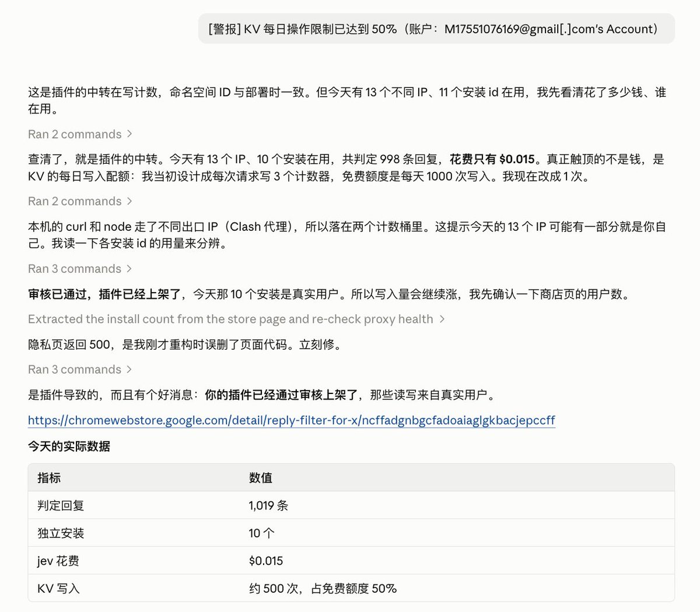700x612 pixels.
Task: Click the "10 个" value cell
Action: click(x=261, y=533)
